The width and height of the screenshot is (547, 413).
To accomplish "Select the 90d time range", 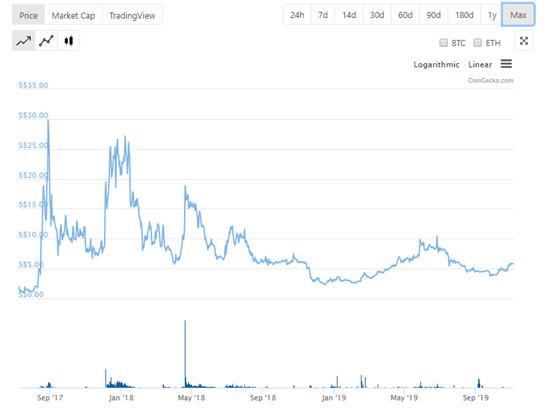I will 434,15.
